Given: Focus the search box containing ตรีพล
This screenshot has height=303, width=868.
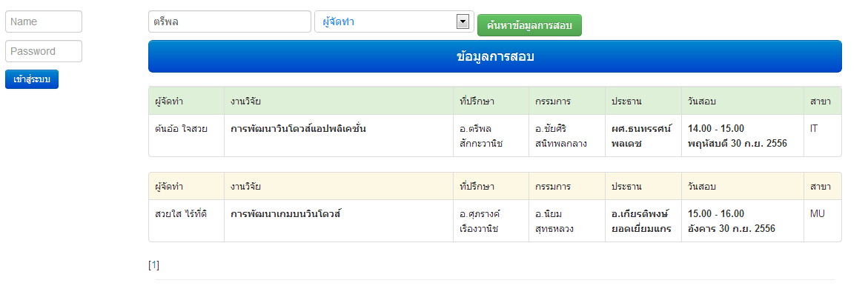Looking at the screenshot, I should click(229, 21).
